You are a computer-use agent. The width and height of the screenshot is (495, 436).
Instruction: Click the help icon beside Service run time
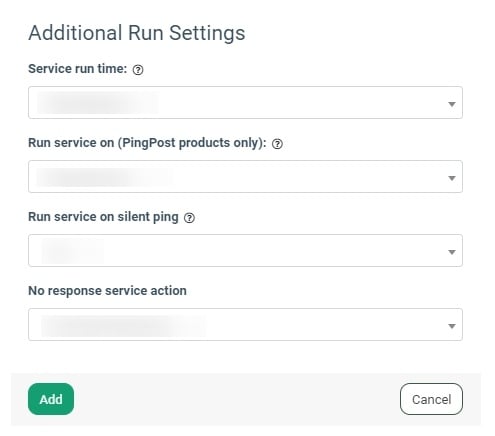point(138,70)
